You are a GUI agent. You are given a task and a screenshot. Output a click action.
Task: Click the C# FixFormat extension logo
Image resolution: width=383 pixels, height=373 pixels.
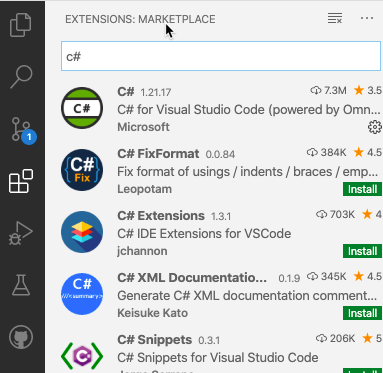point(82,170)
